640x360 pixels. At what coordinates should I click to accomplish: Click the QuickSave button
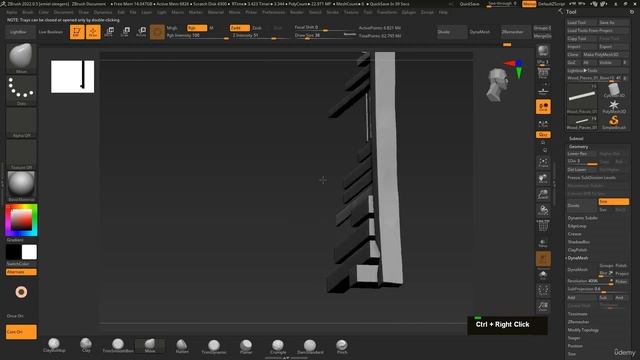(469, 4)
